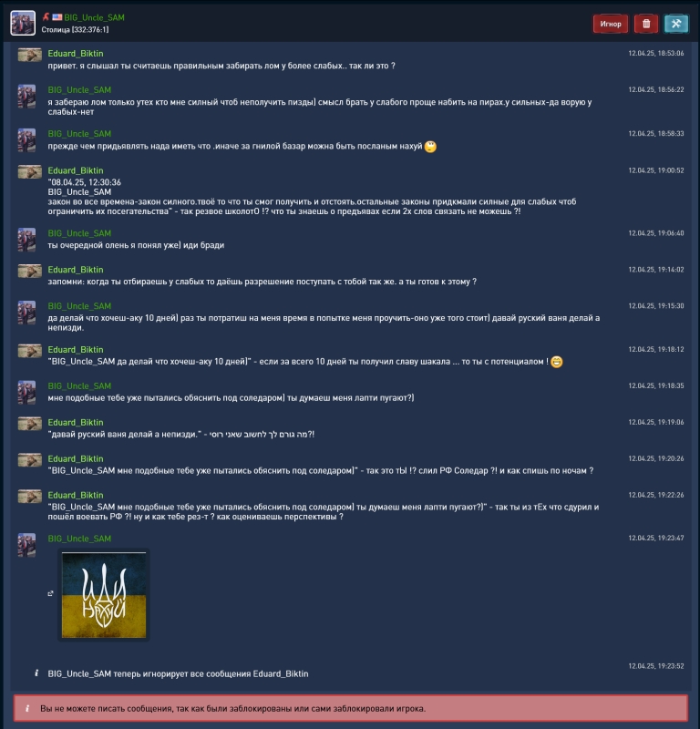Click the thinking emoji in 18:58:33 message
Image resolution: width=700 pixels, height=729 pixels.
pyautogui.click(x=430, y=147)
